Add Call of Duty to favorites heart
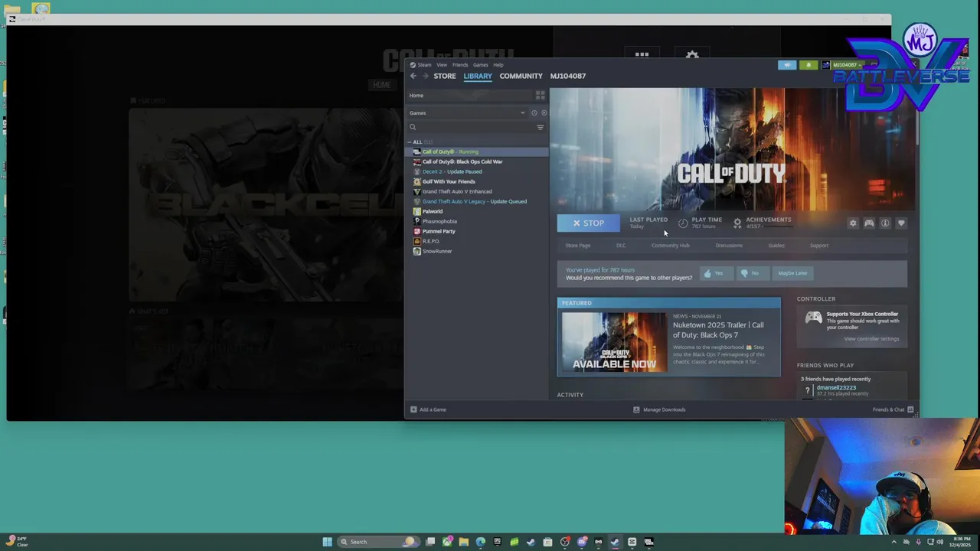The width and height of the screenshot is (980, 551). tap(901, 223)
